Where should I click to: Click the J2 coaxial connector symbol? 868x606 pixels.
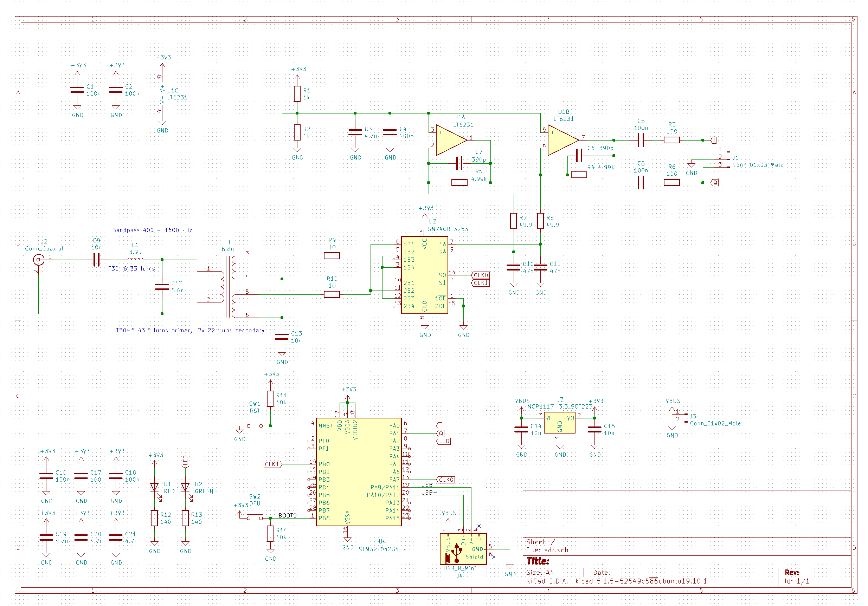(x=38, y=260)
